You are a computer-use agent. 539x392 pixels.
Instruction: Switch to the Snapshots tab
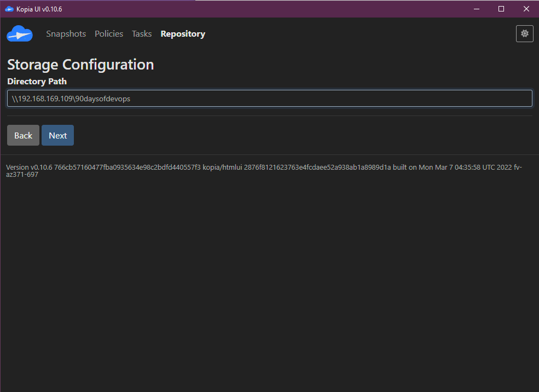coord(66,34)
